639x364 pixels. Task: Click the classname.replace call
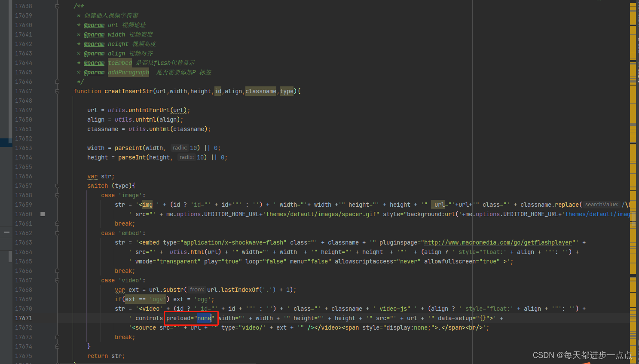550,205
